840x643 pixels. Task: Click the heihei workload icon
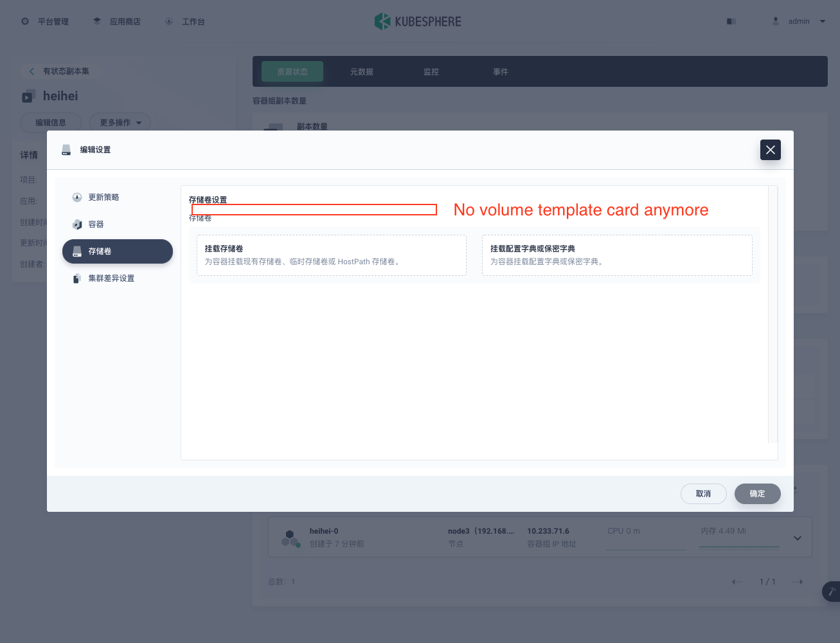[x=28, y=95]
